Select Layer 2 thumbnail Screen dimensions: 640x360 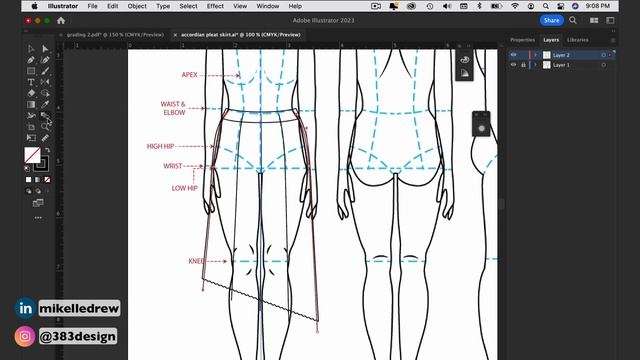(547, 55)
